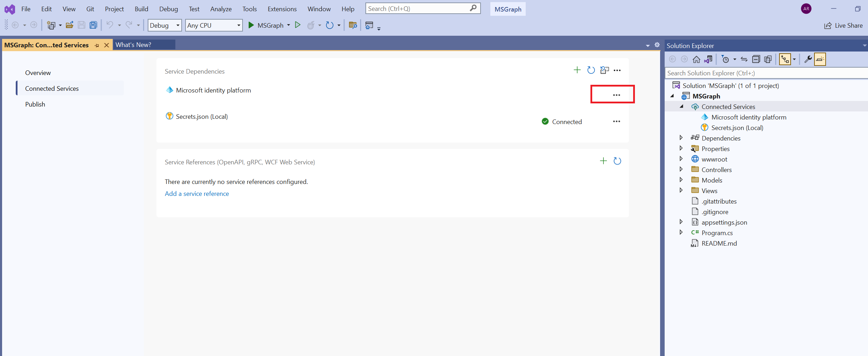868x356 pixels.
Task: Refresh the Service Dependencies list
Action: click(x=591, y=70)
